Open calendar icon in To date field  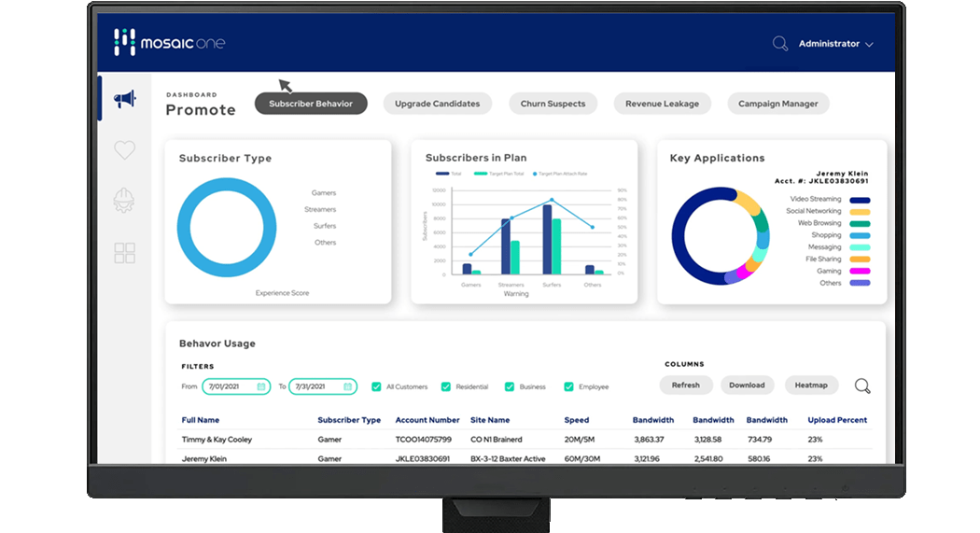tap(348, 386)
